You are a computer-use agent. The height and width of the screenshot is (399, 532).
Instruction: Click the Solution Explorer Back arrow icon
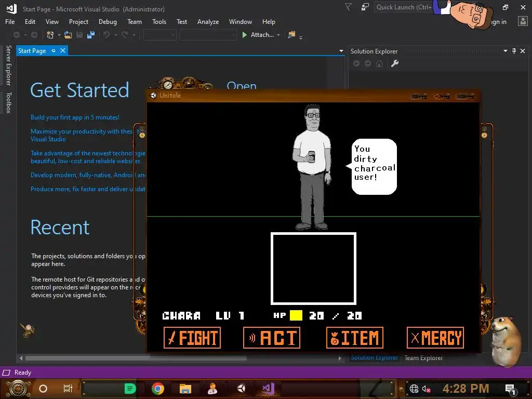pyautogui.click(x=356, y=63)
